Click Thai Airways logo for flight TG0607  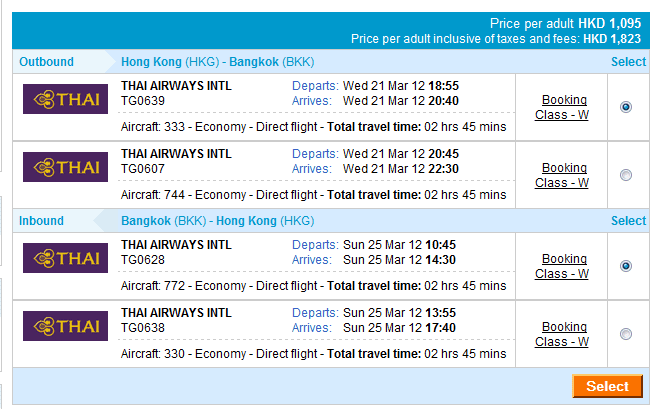coord(66,167)
